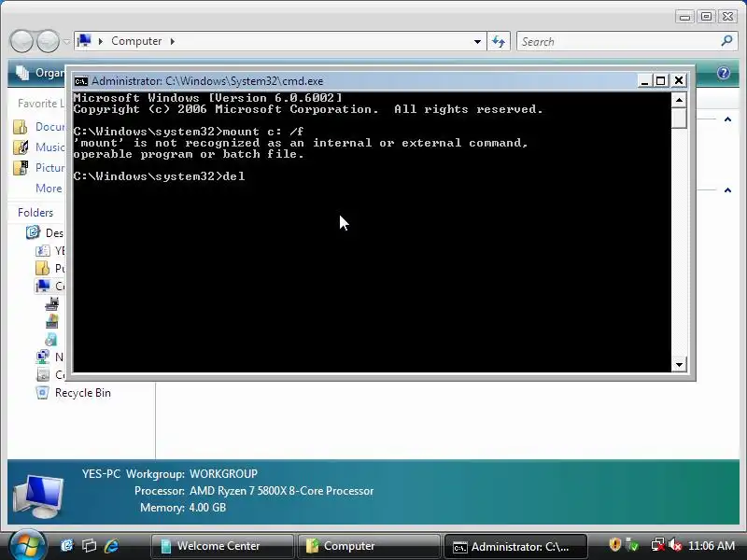Click Switch between windows quick launch icon
Image resolution: width=747 pixels, height=560 pixels.
coord(89,545)
